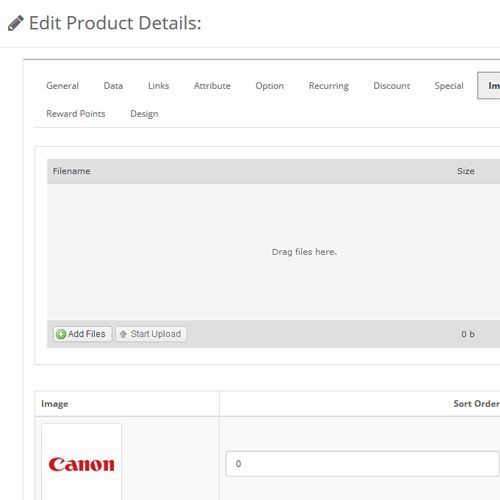Click the Add Files button

[x=82, y=334]
